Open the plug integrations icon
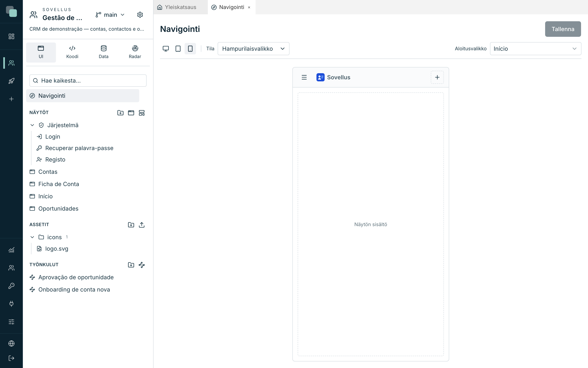Screen dimensions: 588x368 [x=11, y=304]
